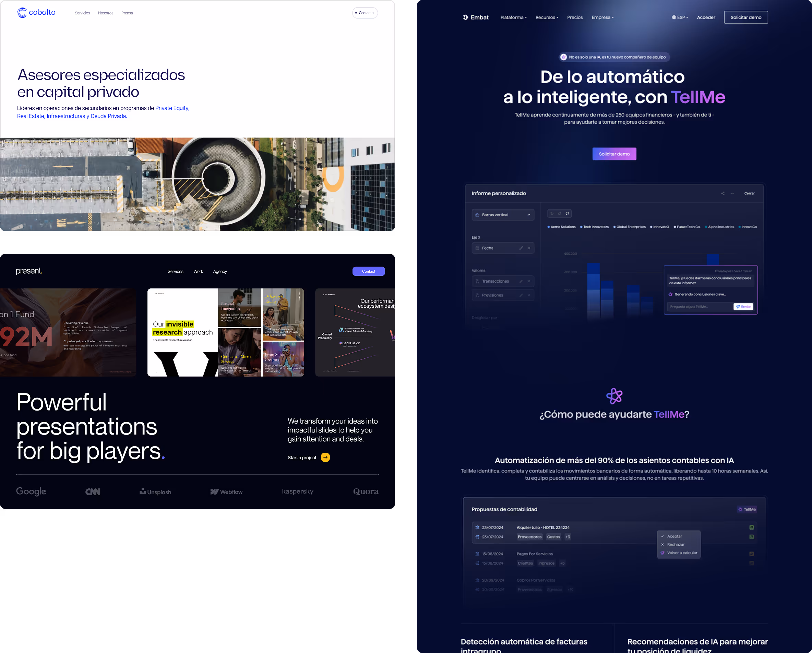Click the yellow arrow beside Start a project
Viewport: 812px width, 653px height.
325,458
